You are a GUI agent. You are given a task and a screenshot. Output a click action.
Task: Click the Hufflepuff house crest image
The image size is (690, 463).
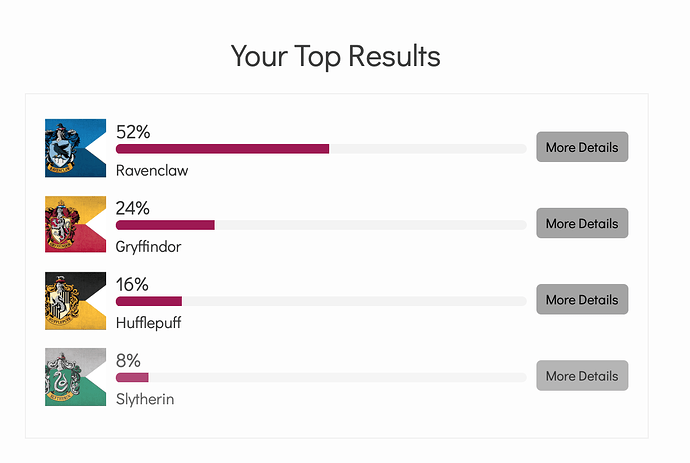(75, 301)
